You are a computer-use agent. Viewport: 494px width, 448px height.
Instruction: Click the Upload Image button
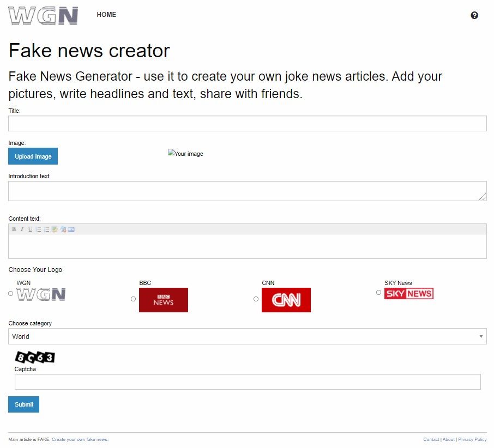click(x=33, y=156)
